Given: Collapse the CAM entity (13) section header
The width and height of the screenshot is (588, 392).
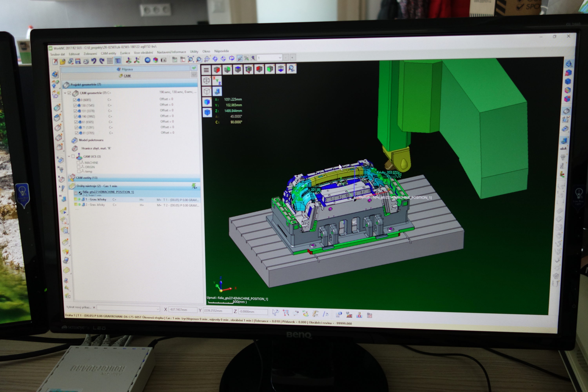Looking at the screenshot, I should [x=134, y=178].
